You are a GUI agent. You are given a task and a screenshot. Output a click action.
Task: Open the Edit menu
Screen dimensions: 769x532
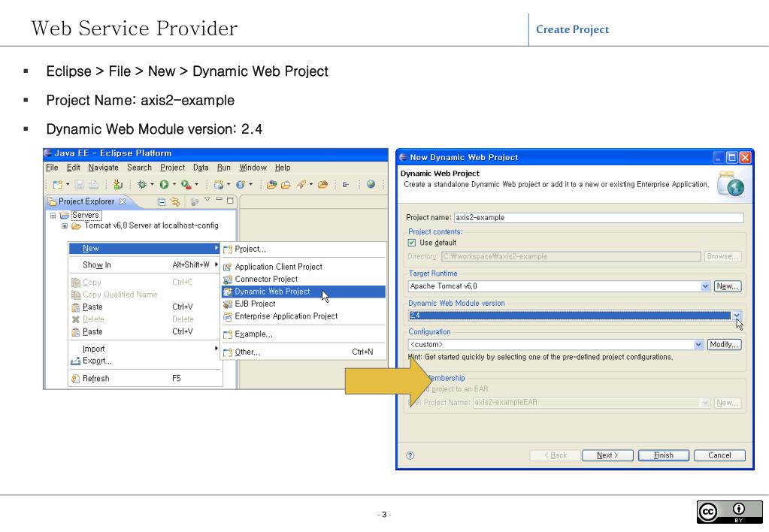pos(74,168)
